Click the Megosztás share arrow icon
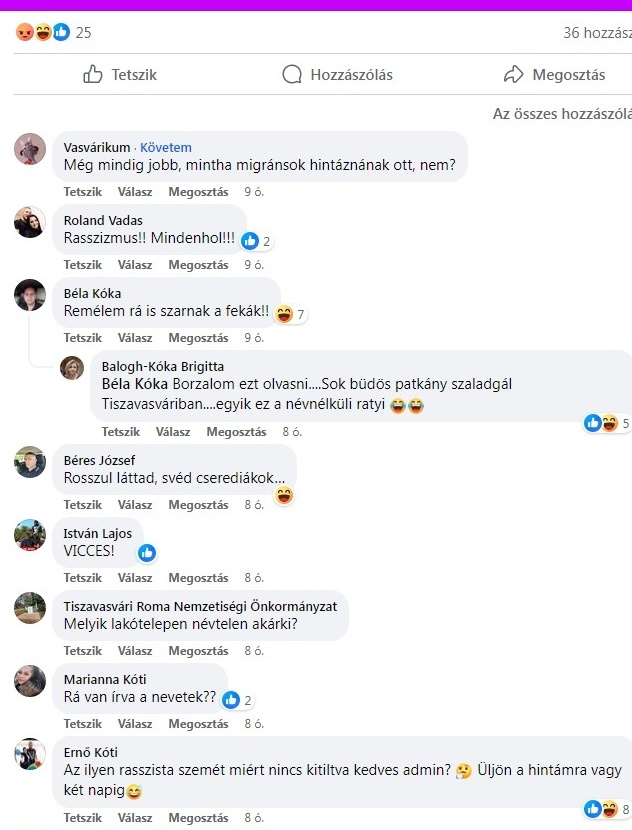Screen dimensions: 632x830 [513, 74]
